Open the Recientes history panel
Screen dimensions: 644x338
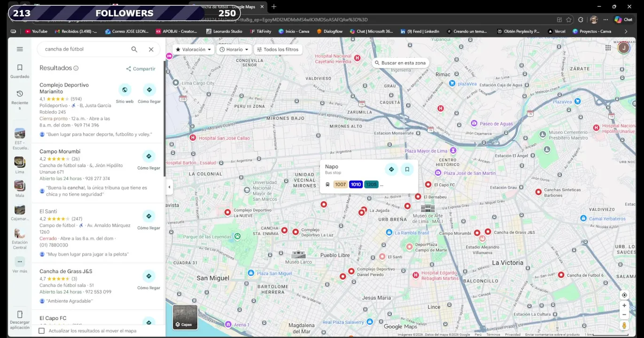pos(20,100)
